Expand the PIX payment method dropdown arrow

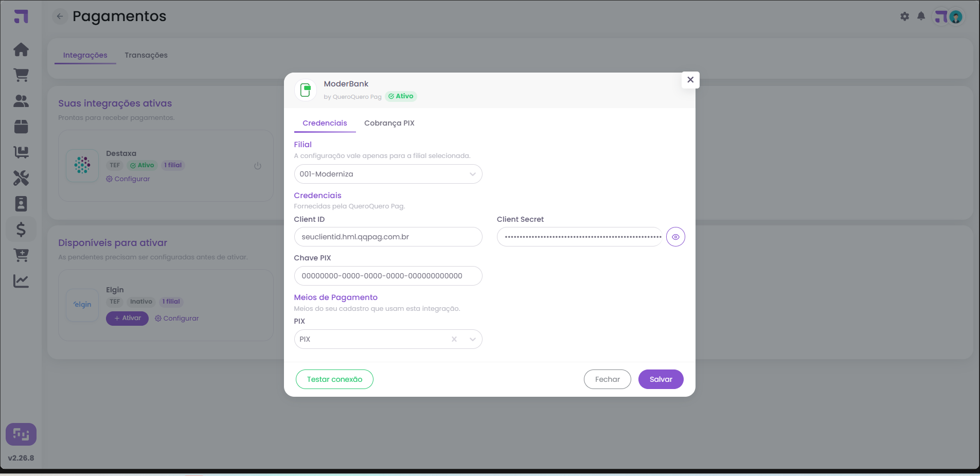[x=473, y=339]
